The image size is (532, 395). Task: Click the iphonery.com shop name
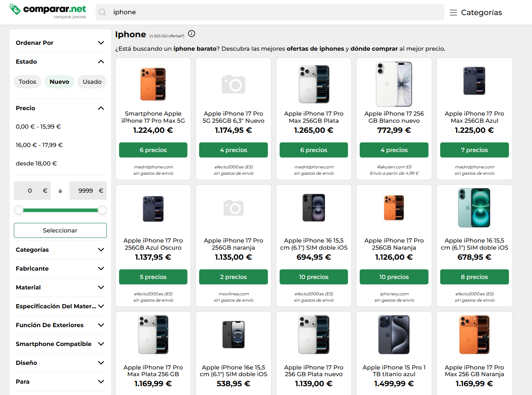[394, 294]
